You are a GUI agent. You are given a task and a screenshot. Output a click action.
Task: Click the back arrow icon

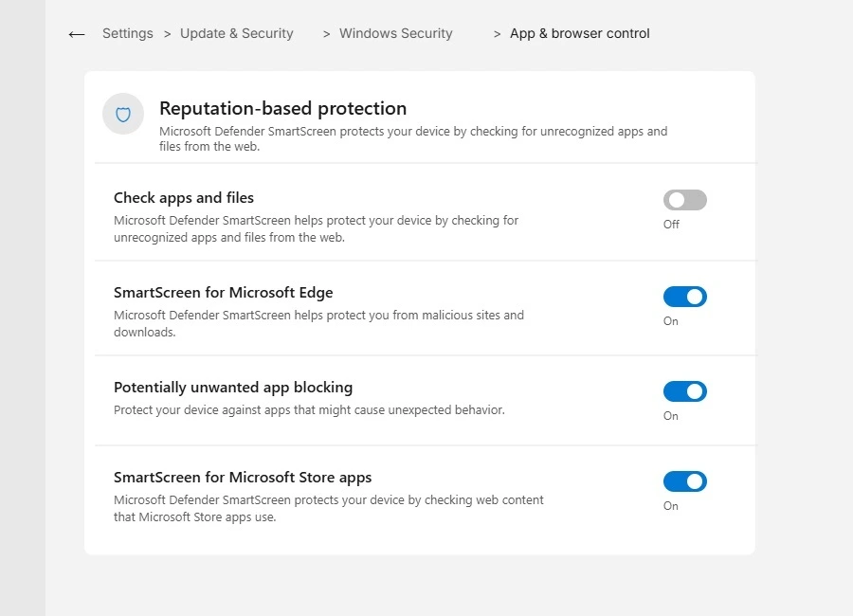77,34
